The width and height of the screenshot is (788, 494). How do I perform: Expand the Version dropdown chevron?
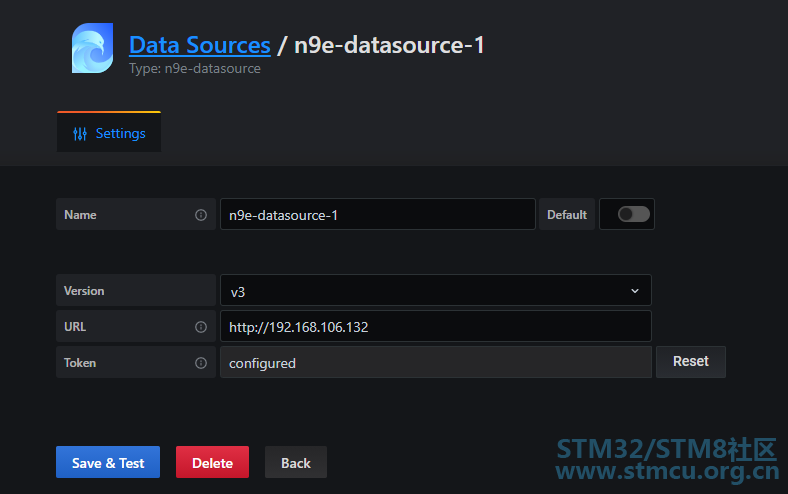(x=635, y=291)
